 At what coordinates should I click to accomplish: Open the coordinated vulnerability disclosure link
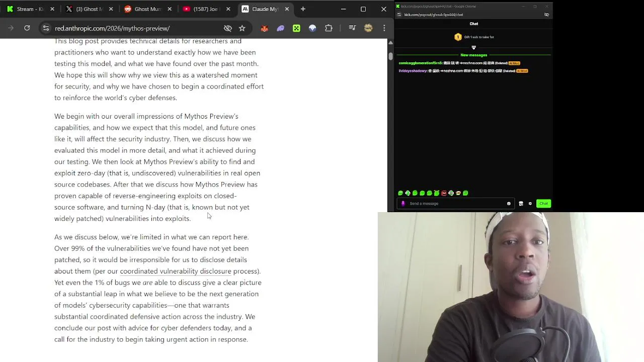point(176,271)
